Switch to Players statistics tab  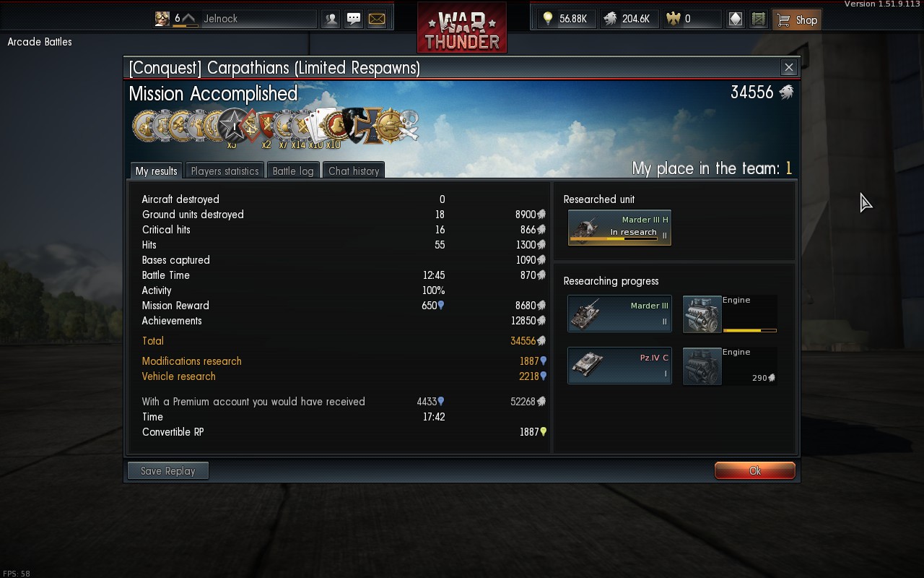pyautogui.click(x=225, y=171)
